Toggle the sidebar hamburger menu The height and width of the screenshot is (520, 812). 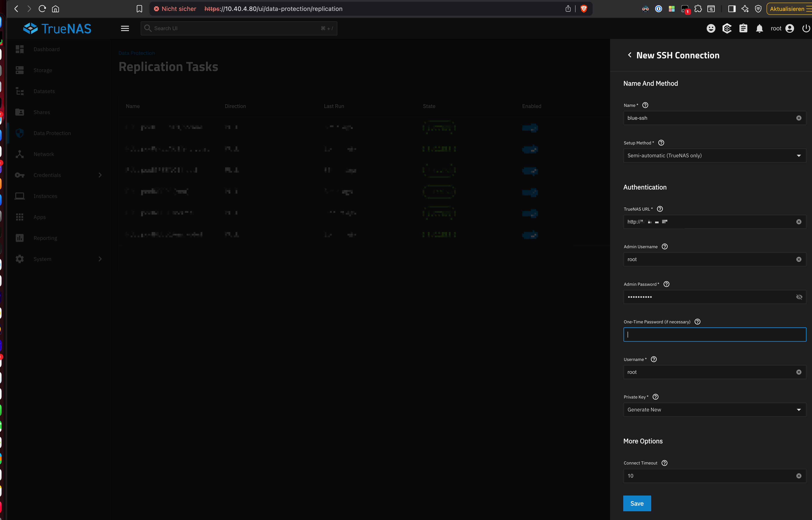[125, 29]
